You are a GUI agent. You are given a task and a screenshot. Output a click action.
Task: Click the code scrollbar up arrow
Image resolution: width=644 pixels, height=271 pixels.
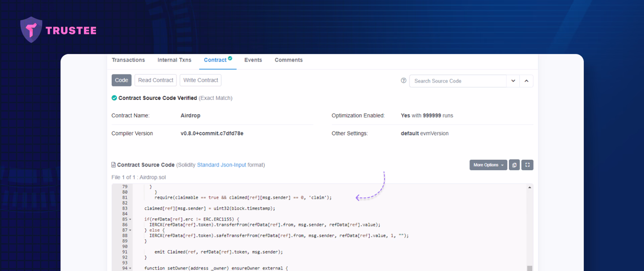pos(530,188)
